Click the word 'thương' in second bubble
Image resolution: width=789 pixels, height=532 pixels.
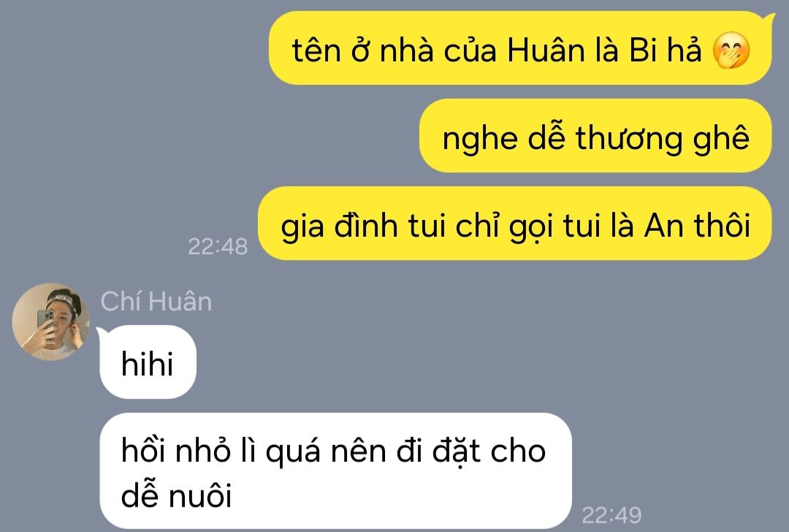pyautogui.click(x=629, y=138)
